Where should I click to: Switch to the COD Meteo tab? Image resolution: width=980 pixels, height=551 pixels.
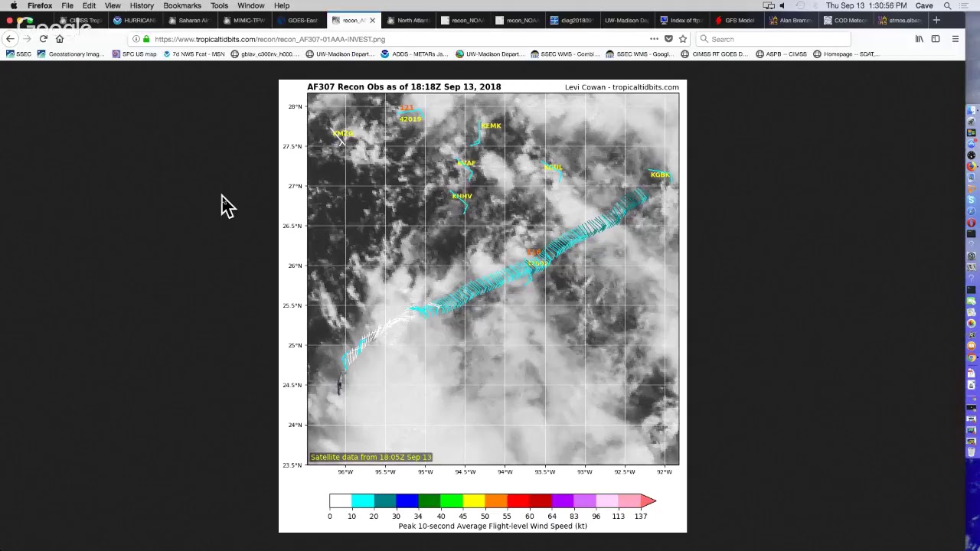844,20
